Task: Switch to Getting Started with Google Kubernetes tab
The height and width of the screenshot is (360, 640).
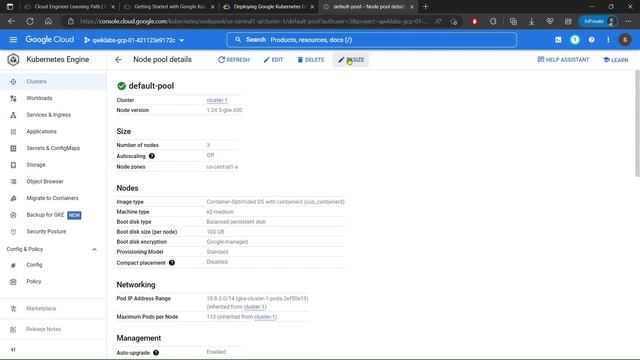Action: pos(169,7)
